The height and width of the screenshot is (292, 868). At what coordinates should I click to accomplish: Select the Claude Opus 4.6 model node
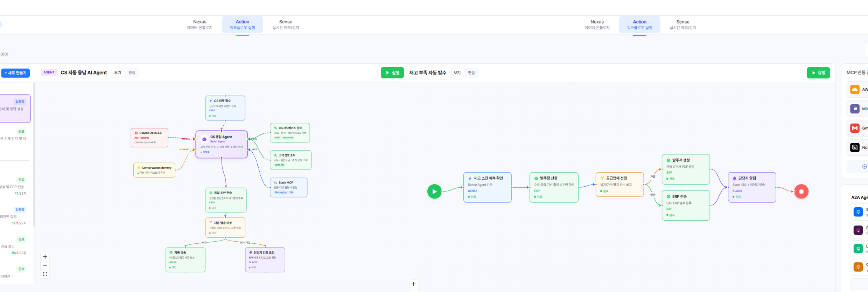(x=149, y=138)
